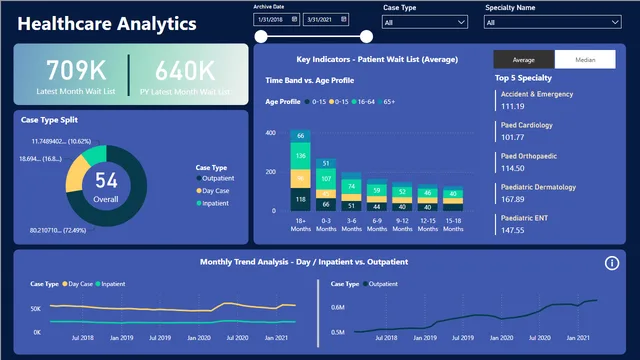Open the start date calendar picker icon
The width and height of the screenshot is (640, 360).
294,19
